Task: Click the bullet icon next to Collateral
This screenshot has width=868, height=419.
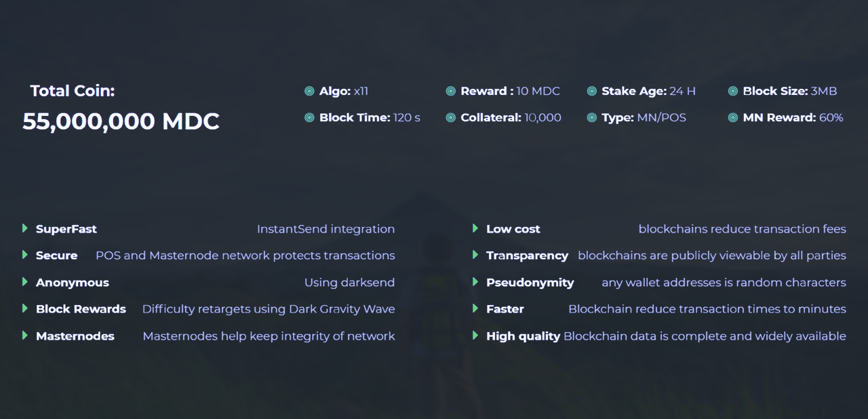Action: pyautogui.click(x=450, y=118)
